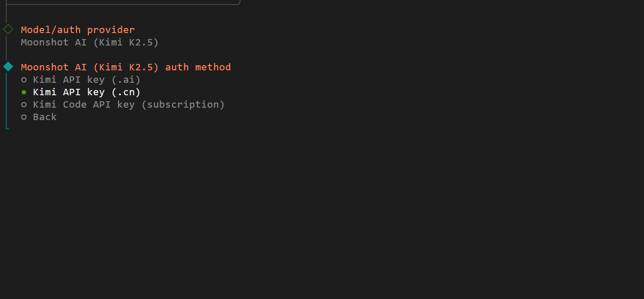Viewport: 644px width, 299px height.
Task: Click the teal filled diamond step icon
Action: 8,66
